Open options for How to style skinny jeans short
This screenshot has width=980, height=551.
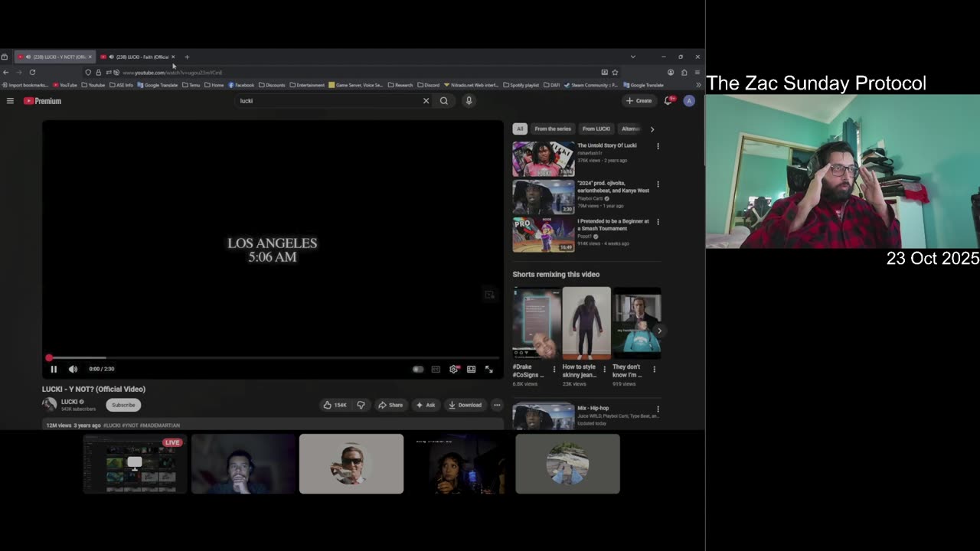pyautogui.click(x=604, y=369)
